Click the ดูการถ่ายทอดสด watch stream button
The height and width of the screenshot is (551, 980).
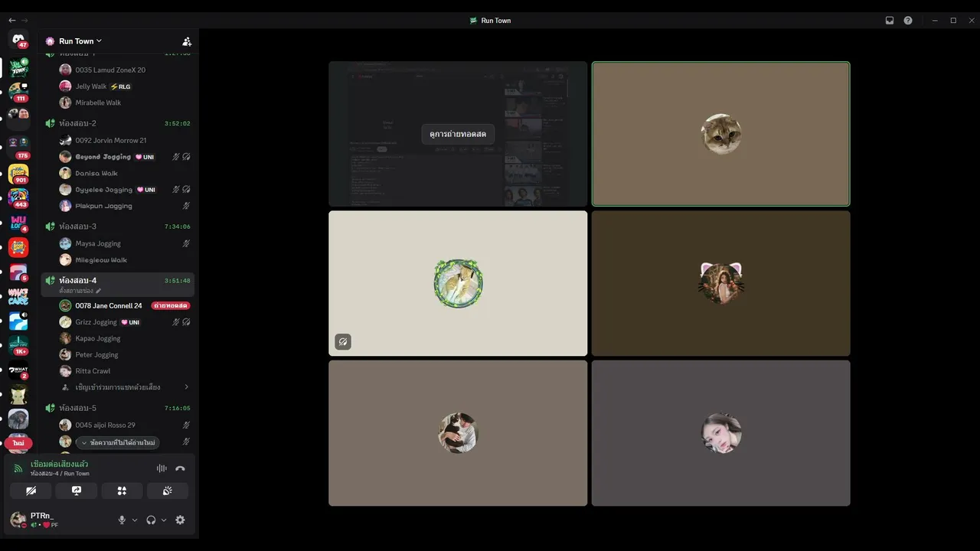click(458, 134)
